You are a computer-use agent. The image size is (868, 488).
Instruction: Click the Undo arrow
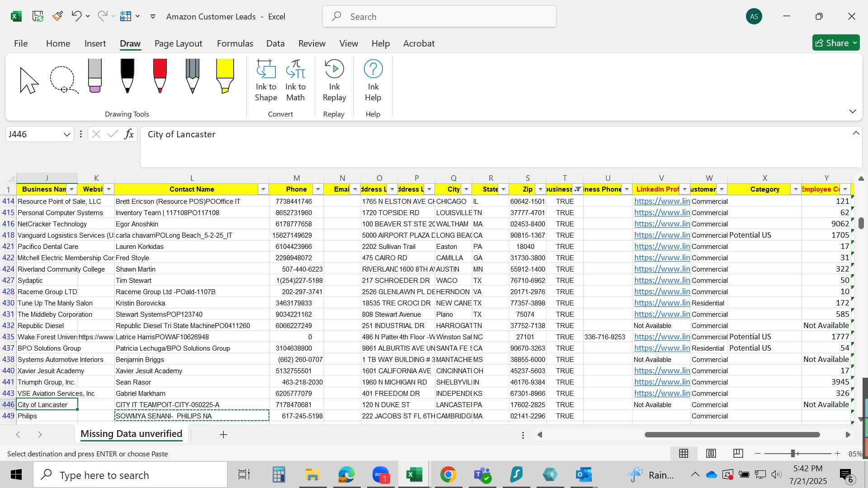[76, 16]
